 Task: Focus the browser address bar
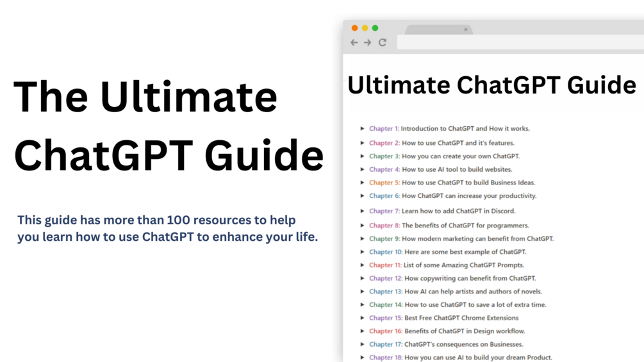click(520, 42)
